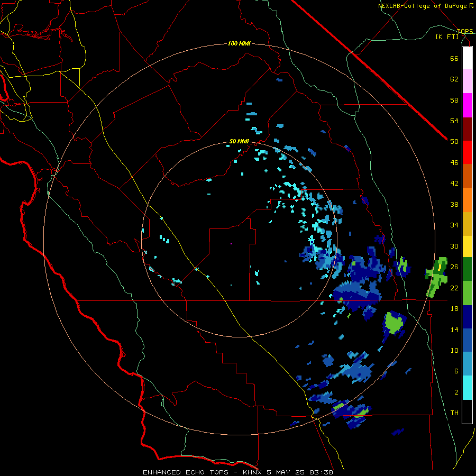The height and width of the screenshot is (476, 476).
Task: Click the gold legend swatch
Action: pos(467,224)
